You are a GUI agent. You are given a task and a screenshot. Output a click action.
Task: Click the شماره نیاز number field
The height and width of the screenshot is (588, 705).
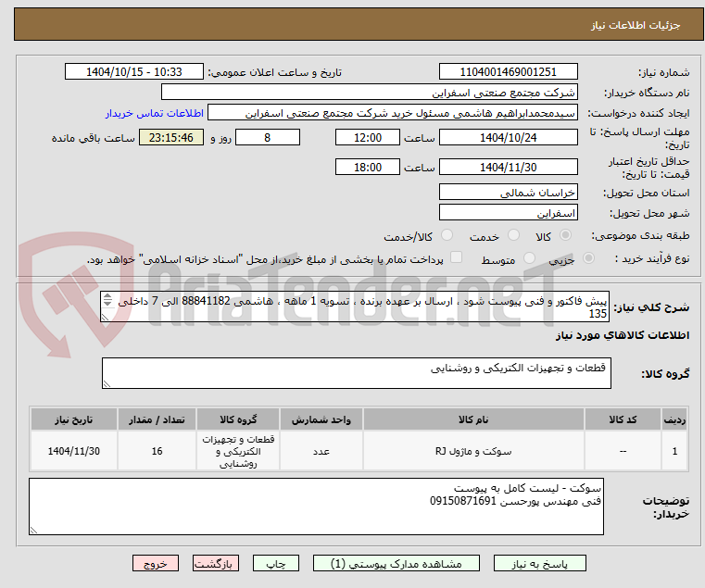[x=508, y=72]
